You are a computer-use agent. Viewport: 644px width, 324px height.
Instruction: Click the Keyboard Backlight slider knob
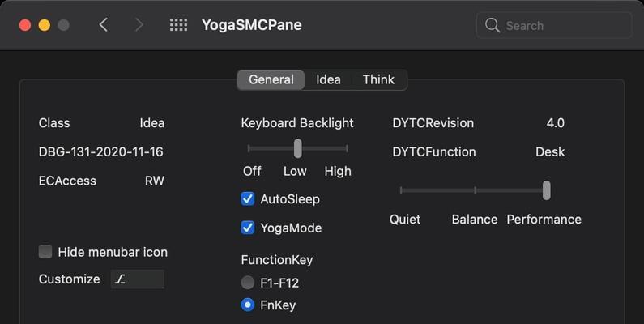tap(298, 148)
